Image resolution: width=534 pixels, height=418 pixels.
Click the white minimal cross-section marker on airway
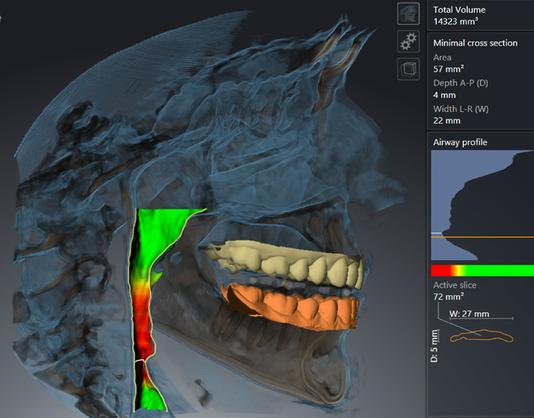140,361
